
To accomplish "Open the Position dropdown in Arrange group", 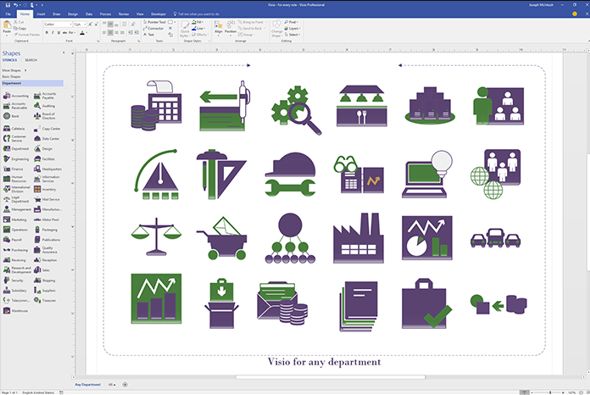I will (230, 28).
